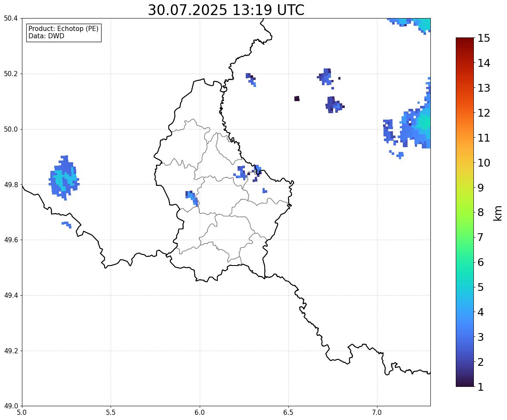507x420 pixels.
Task: Click the colorbar at the 10 km yellow level
Action: click(465, 163)
